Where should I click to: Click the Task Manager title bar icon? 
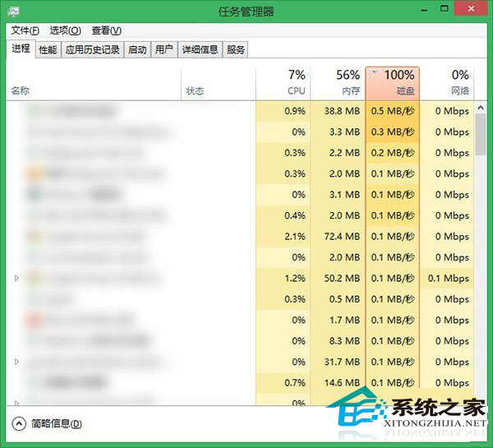(13, 12)
